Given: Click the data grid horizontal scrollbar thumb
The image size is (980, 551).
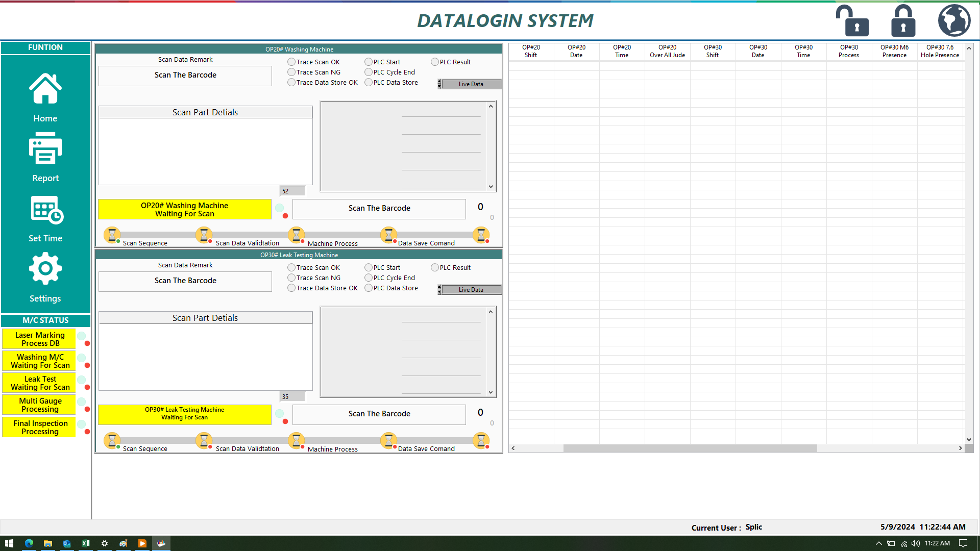Looking at the screenshot, I should 689,448.
